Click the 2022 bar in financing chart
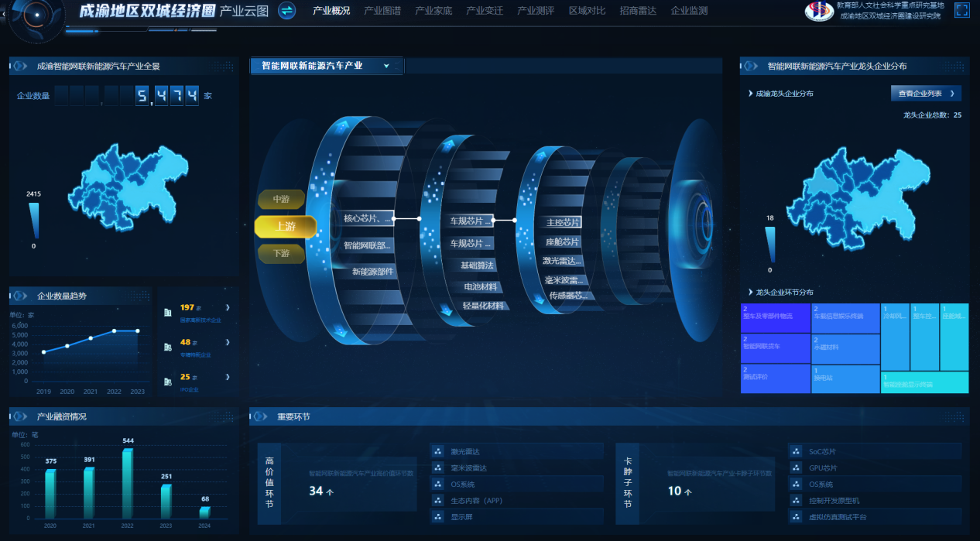The height and width of the screenshot is (541, 980). click(x=128, y=484)
